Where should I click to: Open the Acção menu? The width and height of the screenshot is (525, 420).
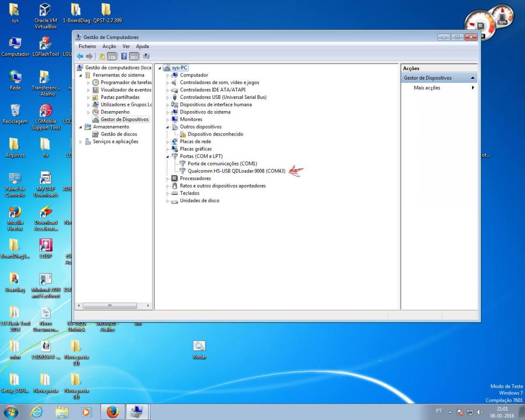(x=109, y=46)
